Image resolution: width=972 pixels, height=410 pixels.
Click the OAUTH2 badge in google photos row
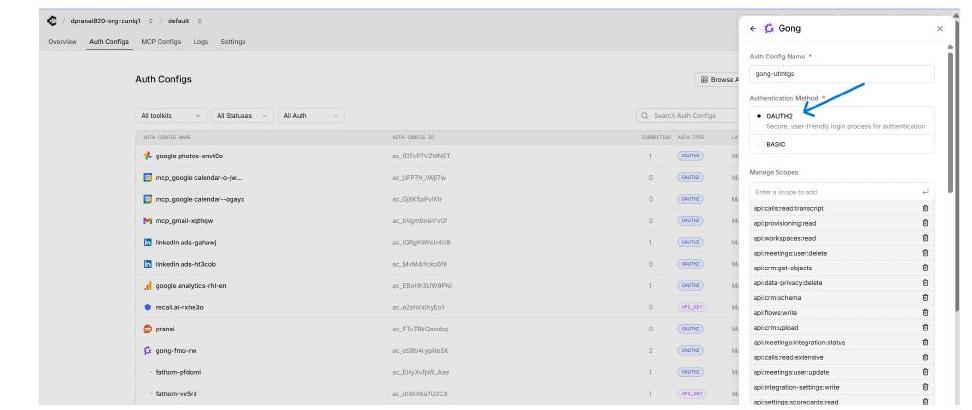point(690,156)
